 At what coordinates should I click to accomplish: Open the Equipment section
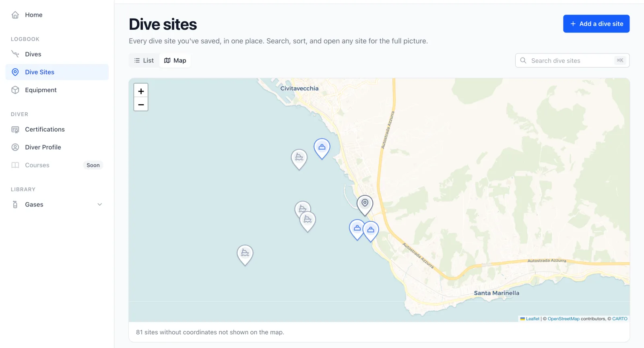pyautogui.click(x=57, y=90)
